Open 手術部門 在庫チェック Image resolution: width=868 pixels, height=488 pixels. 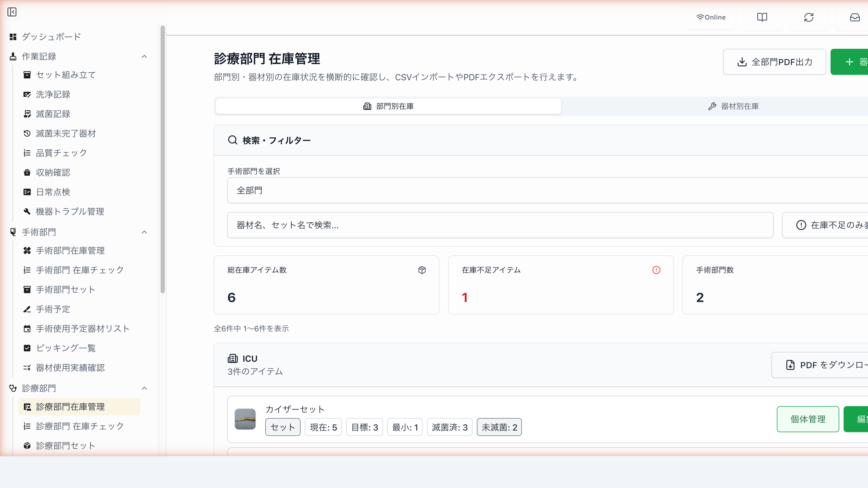[x=80, y=270]
